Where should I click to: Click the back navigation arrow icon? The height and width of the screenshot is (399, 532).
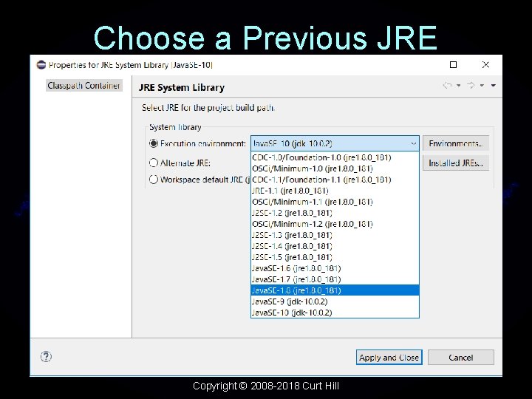(x=448, y=85)
